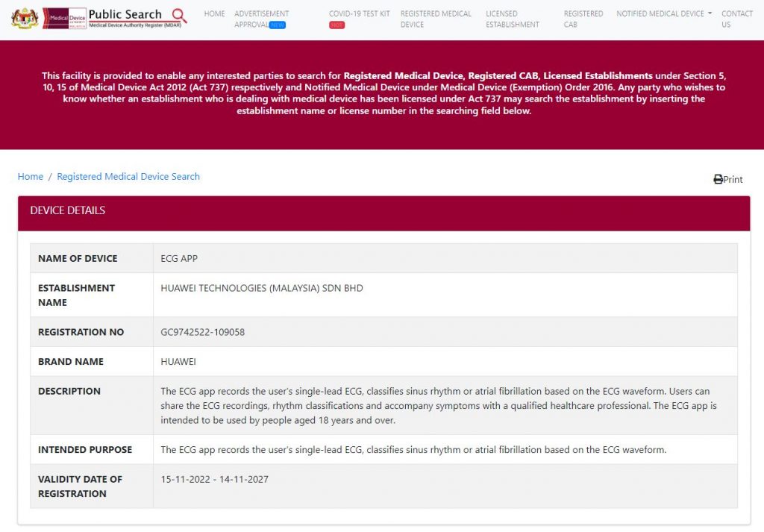The image size is (764, 532).
Task: Click the printer icon beside Print
Action: point(718,179)
